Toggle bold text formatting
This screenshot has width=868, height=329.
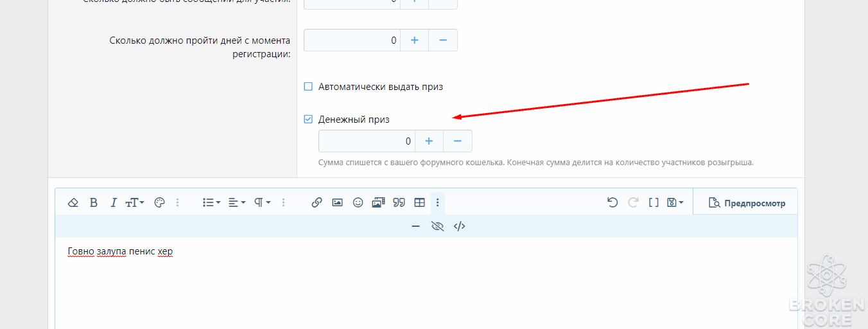pyautogui.click(x=94, y=202)
